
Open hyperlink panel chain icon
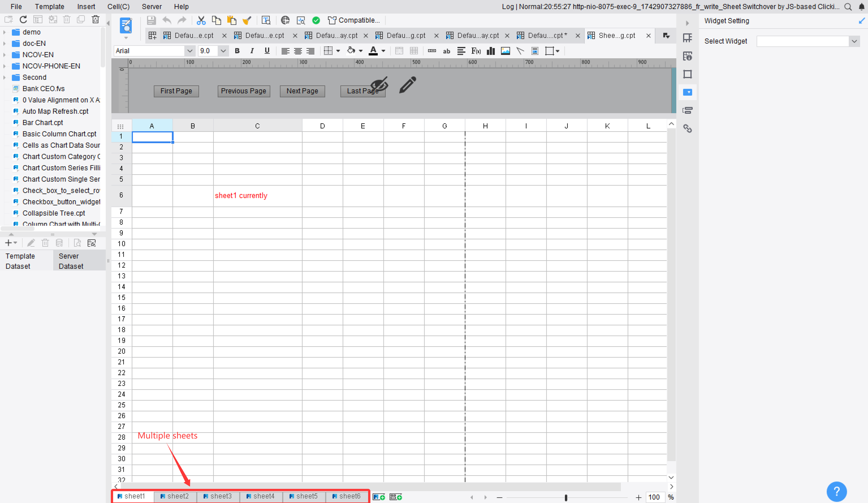coord(688,129)
